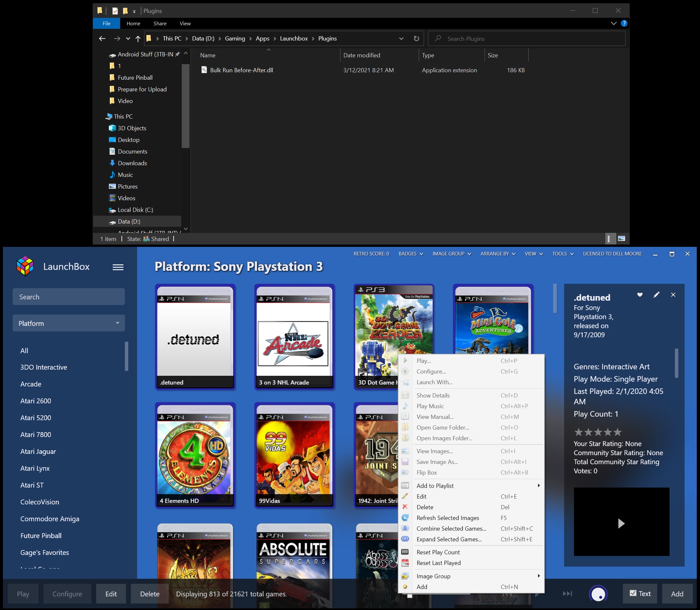
Task: Switch Explorer to details view layout
Action: click(611, 239)
